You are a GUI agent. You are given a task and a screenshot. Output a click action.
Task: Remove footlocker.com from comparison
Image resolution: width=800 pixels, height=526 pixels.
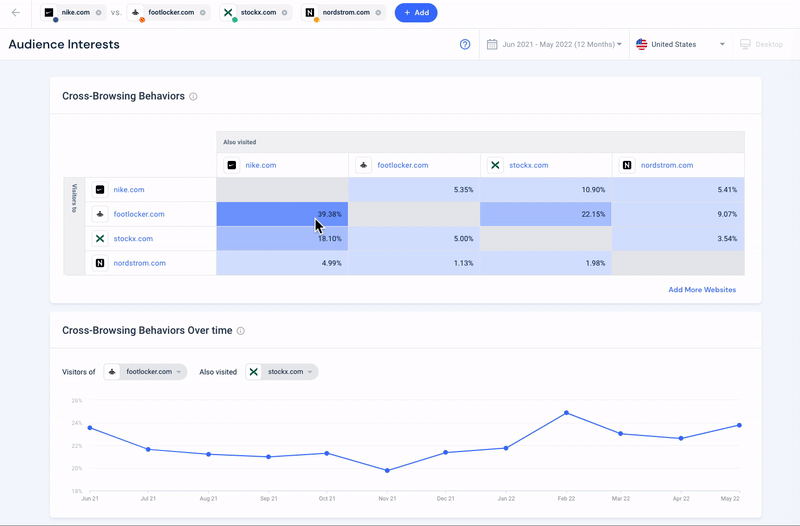(x=203, y=13)
